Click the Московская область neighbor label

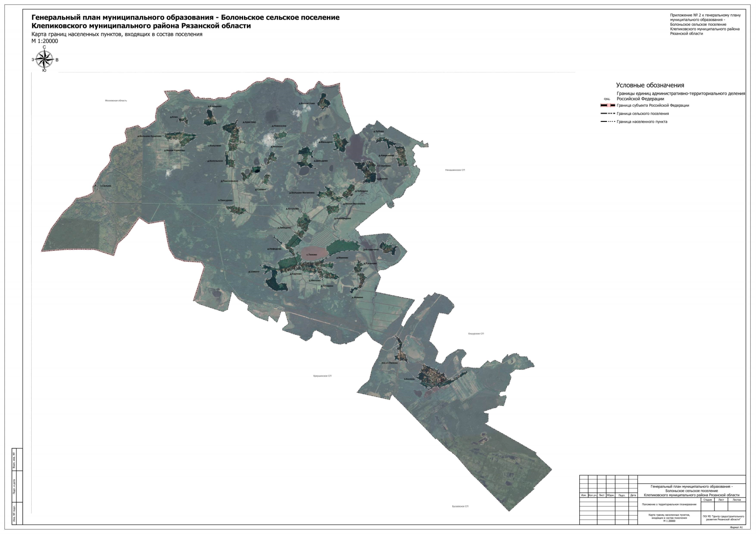click(116, 101)
